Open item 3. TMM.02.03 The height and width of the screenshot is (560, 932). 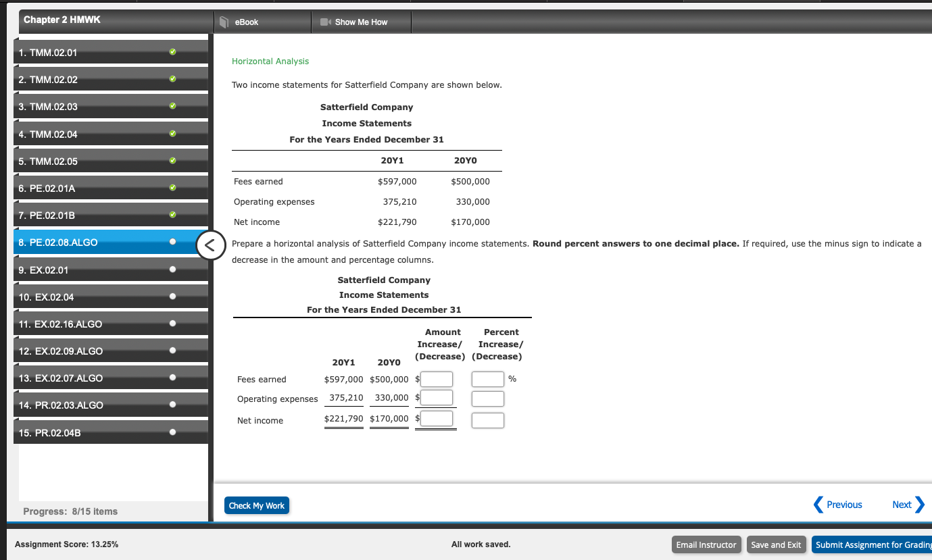point(111,106)
